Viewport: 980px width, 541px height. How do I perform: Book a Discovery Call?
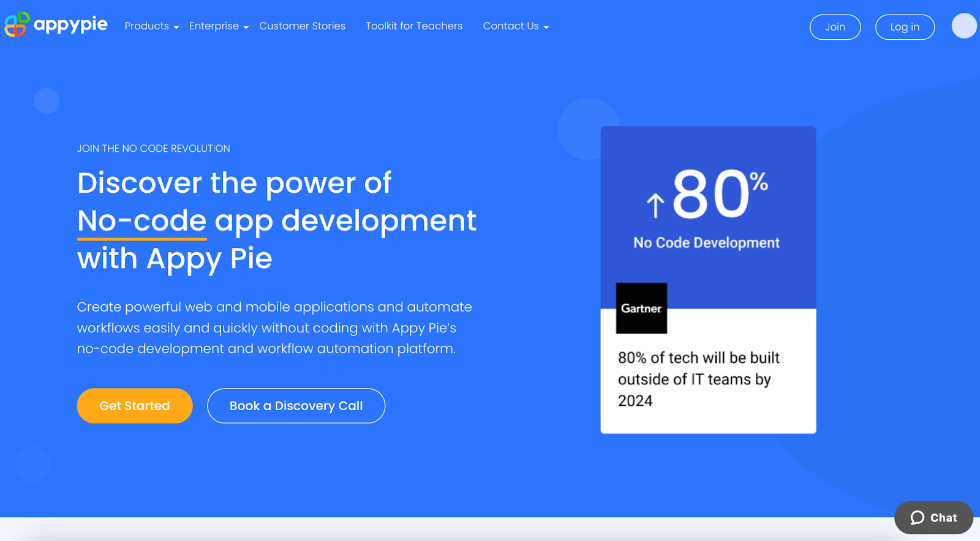[296, 406]
